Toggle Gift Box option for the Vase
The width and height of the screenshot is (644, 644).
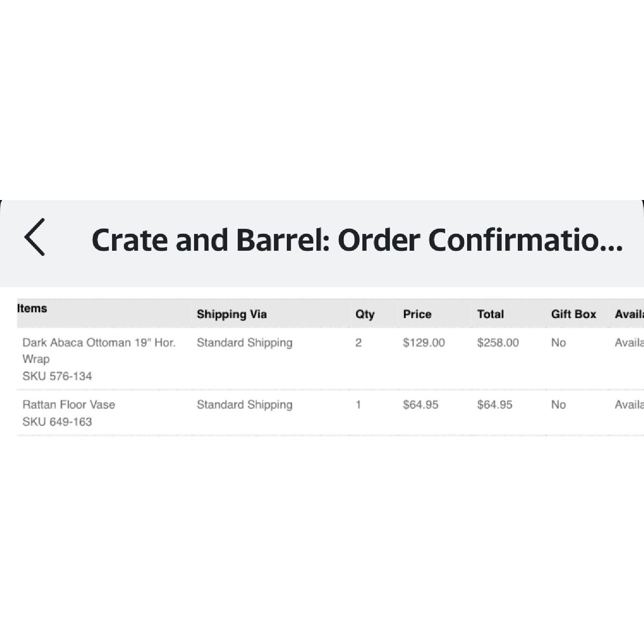558,404
